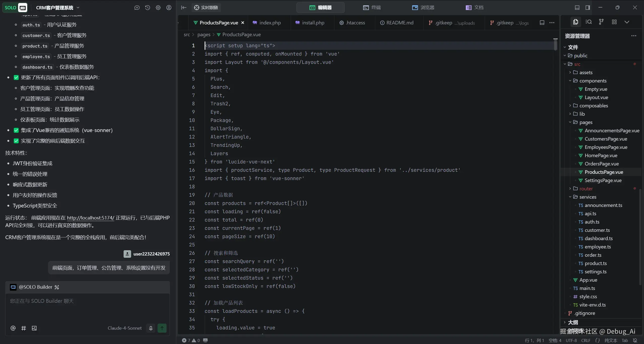Image resolution: width=644 pixels, height=344 pixels.
Task: Toggle notifications bell in status bar
Action: 635,340
